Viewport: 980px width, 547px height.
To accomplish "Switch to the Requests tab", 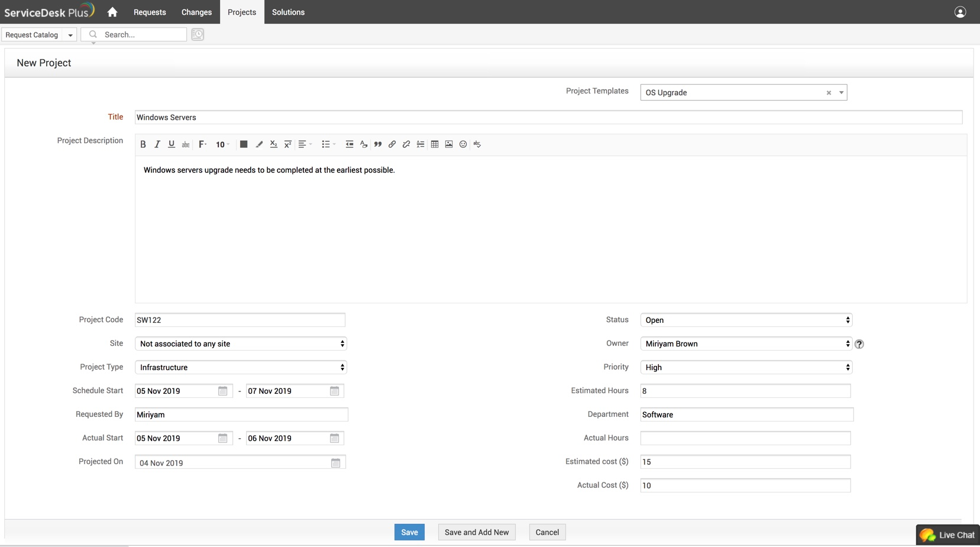I will 150,12.
